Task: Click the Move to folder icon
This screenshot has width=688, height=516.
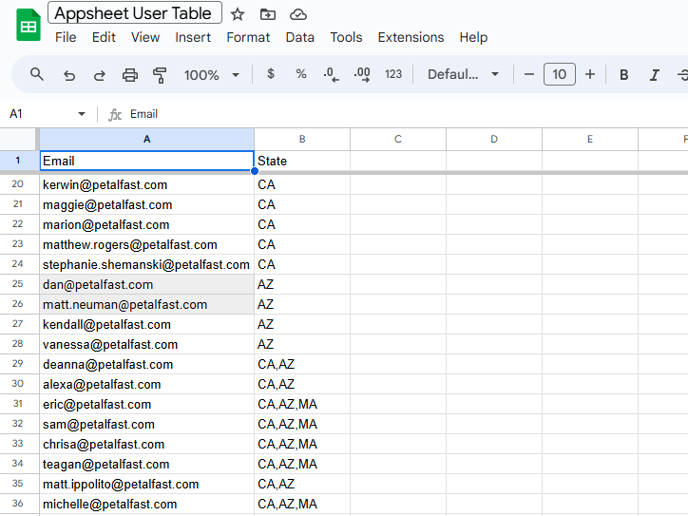Action: click(267, 14)
